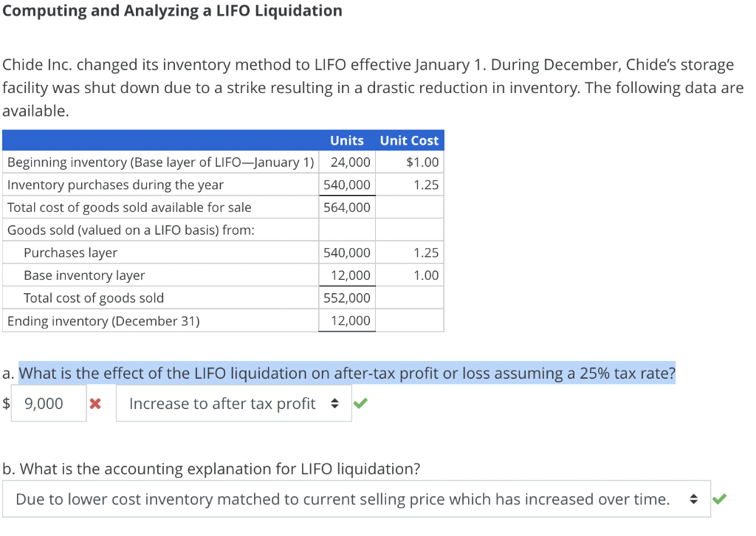Click the dropdown arrows in the part b selector
This screenshot has height=536, width=756.
pyautogui.click(x=694, y=498)
